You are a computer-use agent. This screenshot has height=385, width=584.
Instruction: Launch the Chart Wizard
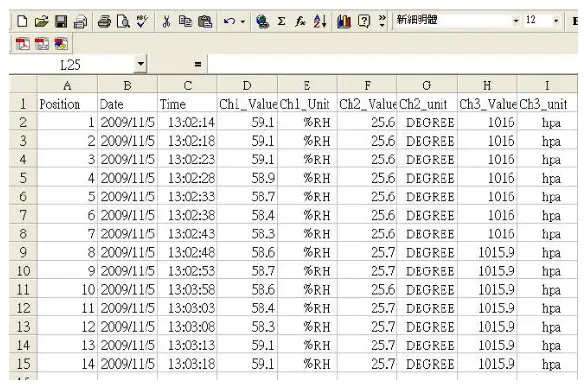tap(344, 22)
